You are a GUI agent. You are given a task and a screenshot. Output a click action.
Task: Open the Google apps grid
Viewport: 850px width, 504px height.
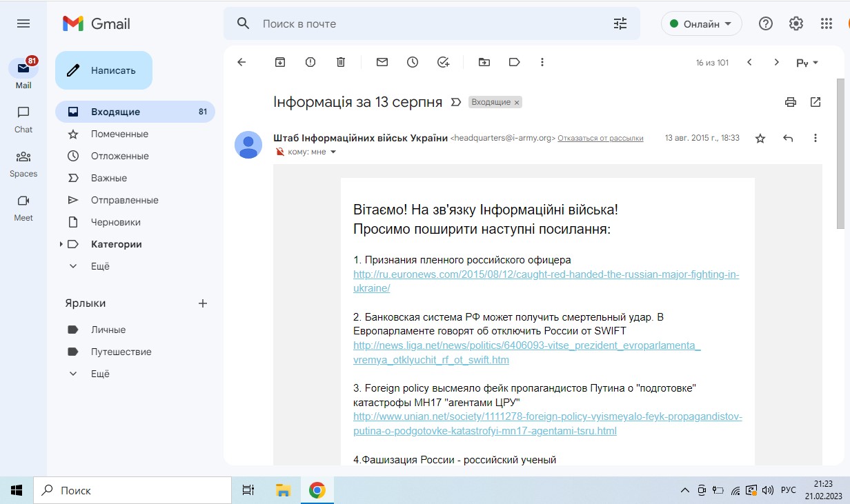[827, 23]
